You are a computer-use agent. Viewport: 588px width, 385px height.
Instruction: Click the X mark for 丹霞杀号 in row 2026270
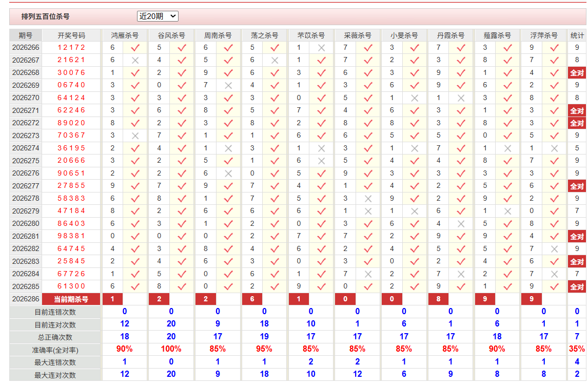[461, 98]
